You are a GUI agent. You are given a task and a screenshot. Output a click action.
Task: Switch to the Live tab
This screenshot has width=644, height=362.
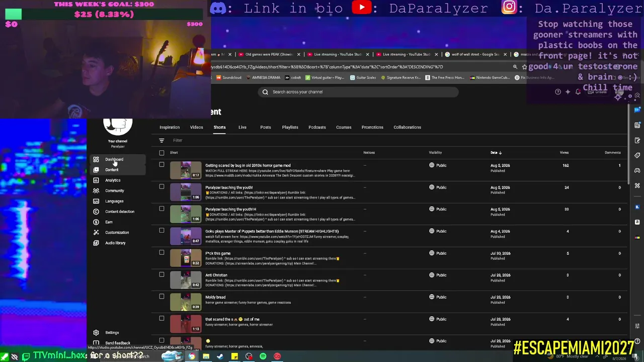[242, 127]
